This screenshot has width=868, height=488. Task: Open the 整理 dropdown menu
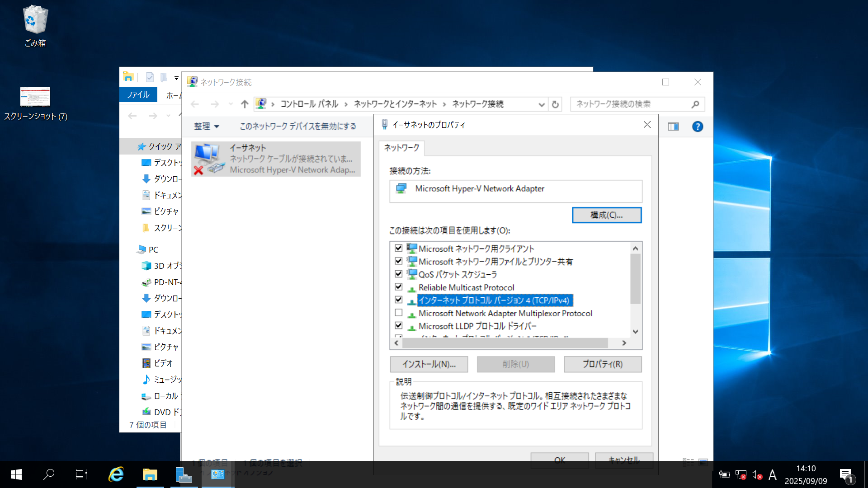[206, 127]
